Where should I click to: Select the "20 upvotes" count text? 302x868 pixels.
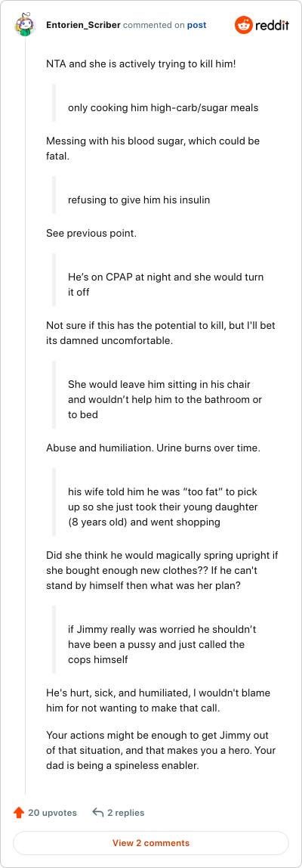(x=52, y=813)
